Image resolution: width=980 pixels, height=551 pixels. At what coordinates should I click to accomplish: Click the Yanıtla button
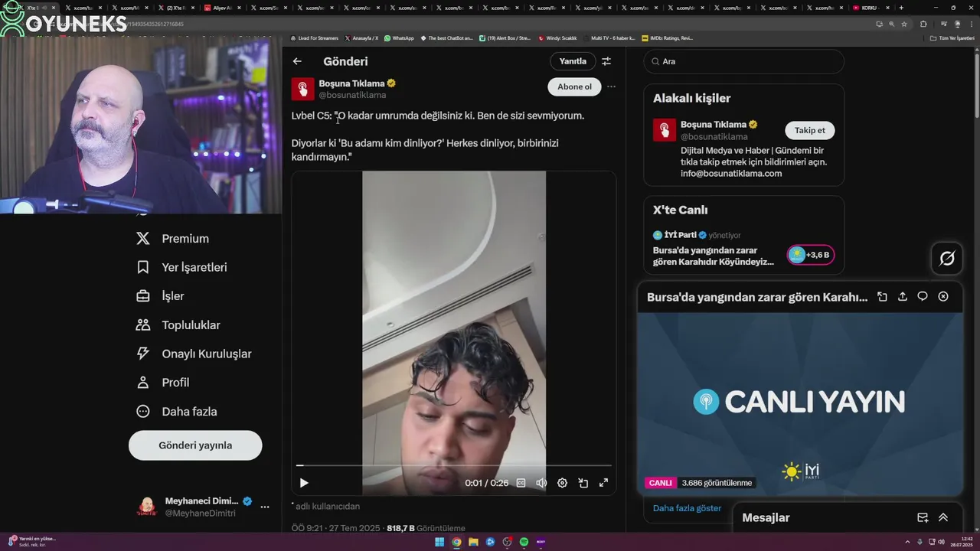pos(573,61)
